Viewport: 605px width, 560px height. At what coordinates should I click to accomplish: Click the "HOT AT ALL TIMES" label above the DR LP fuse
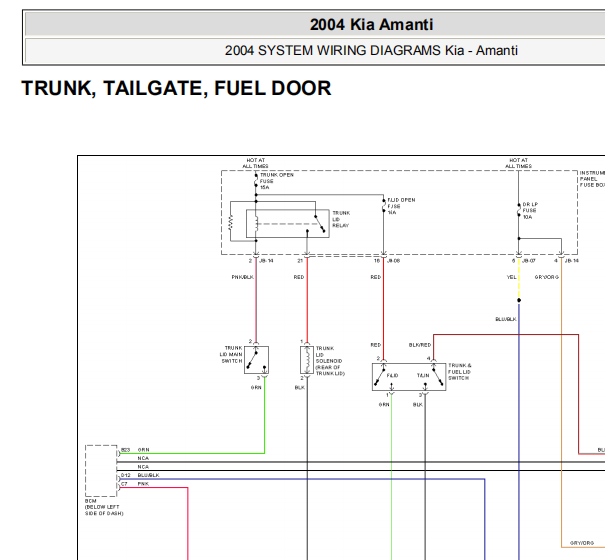pyautogui.click(x=518, y=163)
